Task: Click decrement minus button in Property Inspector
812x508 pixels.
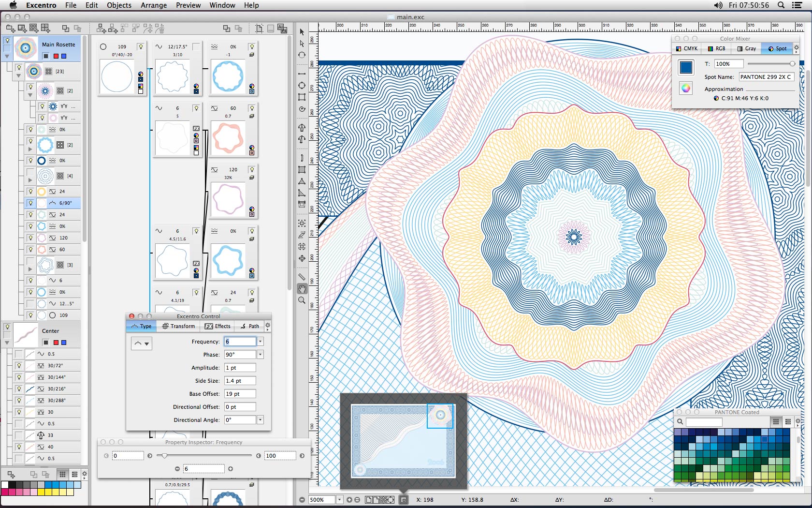Action: pos(177,469)
